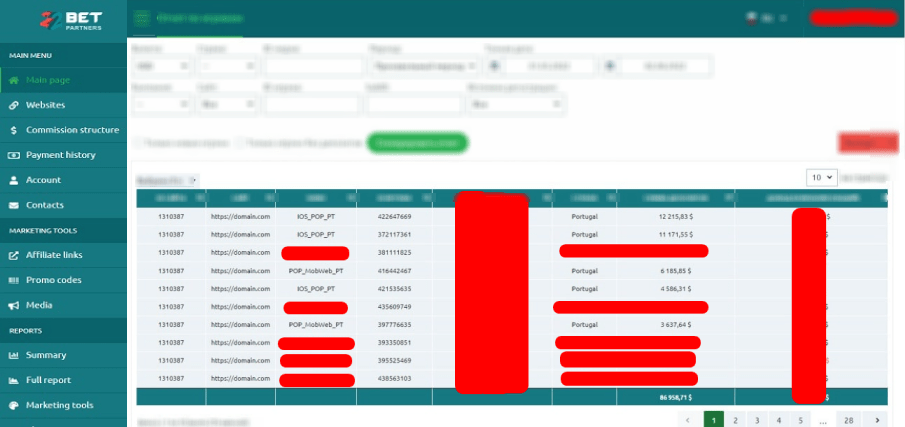The image size is (905, 427).
Task: Open the Main page menu item
Action: click(46, 80)
